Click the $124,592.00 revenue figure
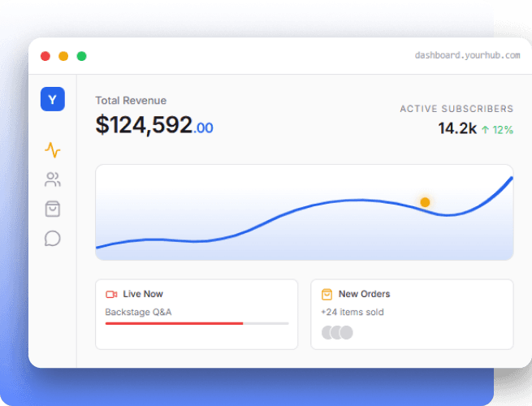 pos(154,125)
